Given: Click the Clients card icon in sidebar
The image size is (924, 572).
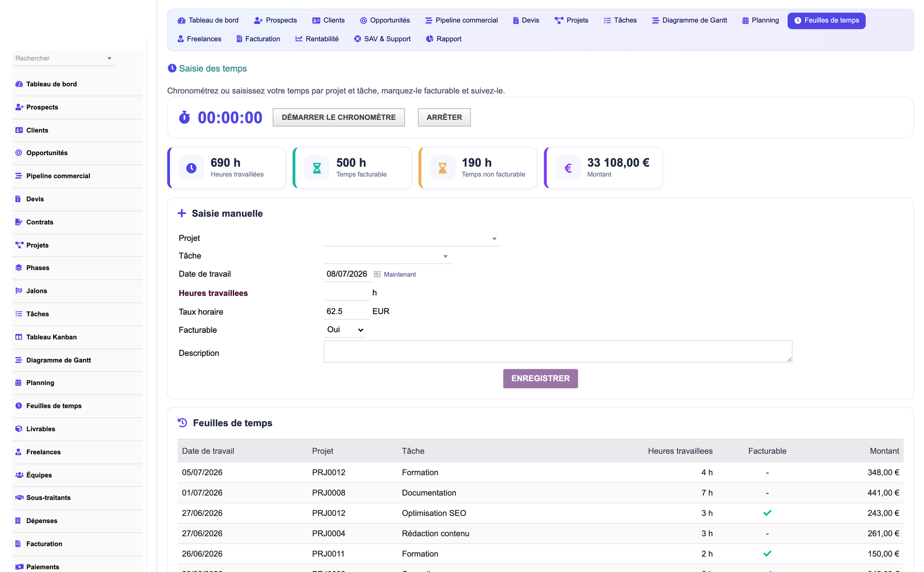Looking at the screenshot, I should [19, 130].
